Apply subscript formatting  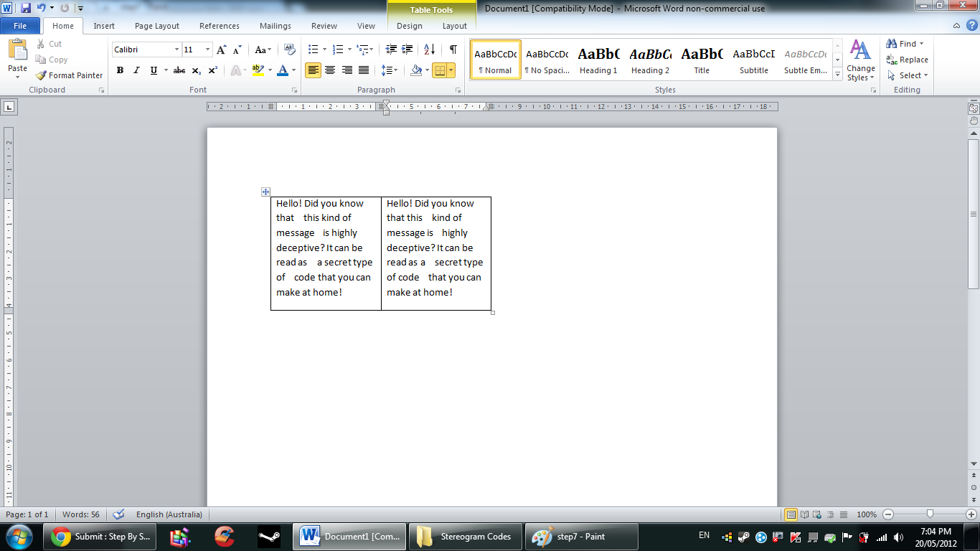pos(196,70)
